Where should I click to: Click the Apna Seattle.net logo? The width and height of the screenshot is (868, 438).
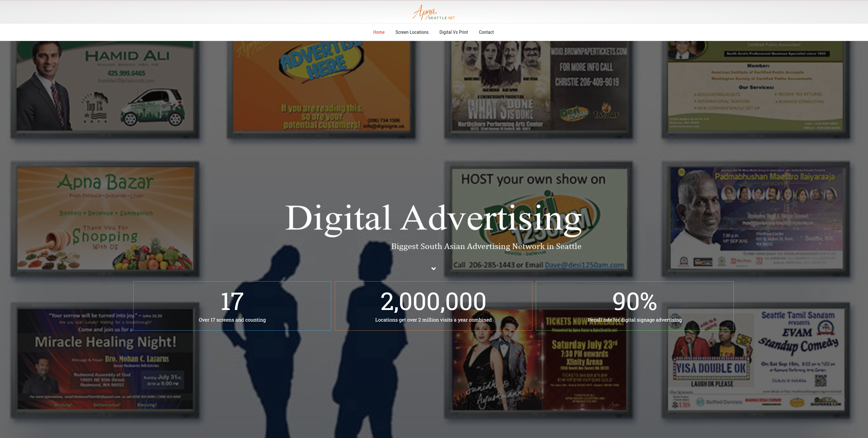click(x=434, y=12)
